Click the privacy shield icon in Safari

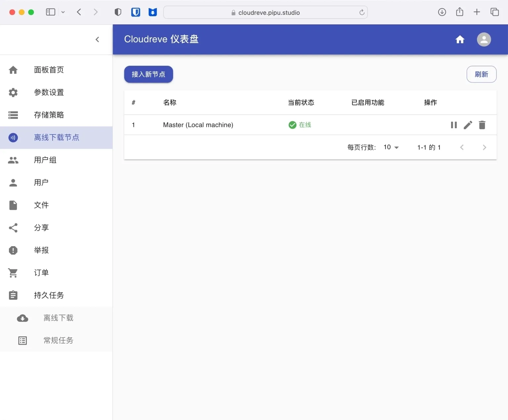pyautogui.click(x=118, y=12)
